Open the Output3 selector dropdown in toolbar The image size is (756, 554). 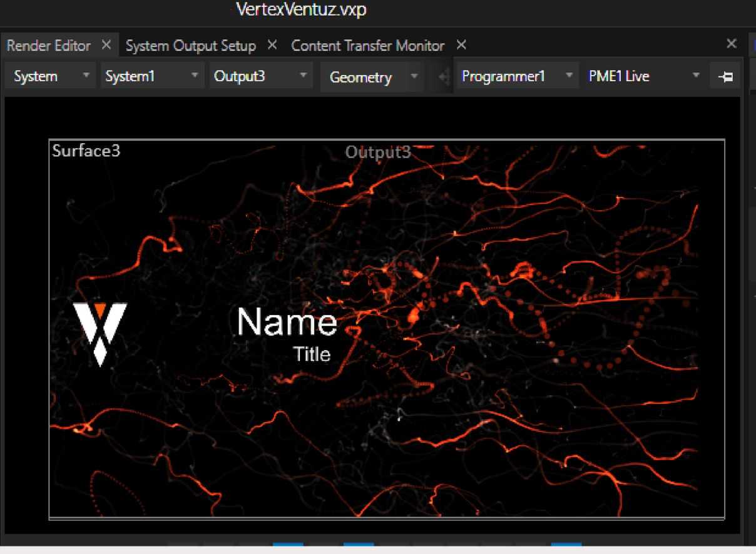coord(260,76)
